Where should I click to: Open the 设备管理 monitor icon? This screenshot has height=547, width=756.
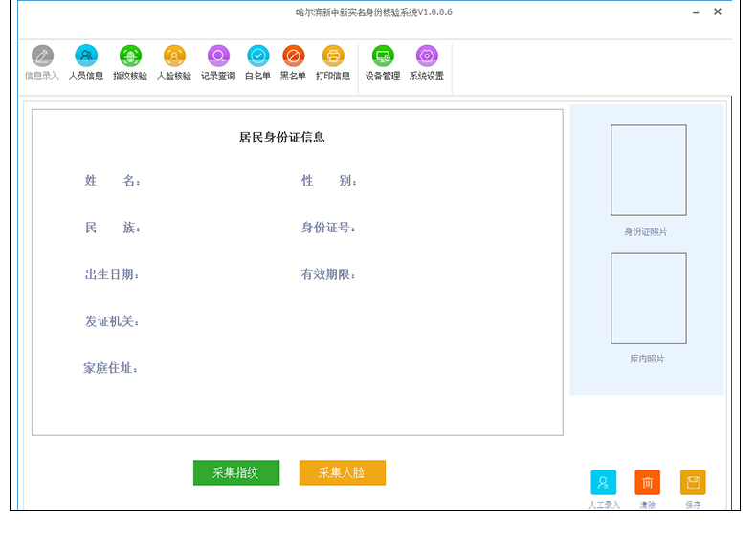coord(383,55)
